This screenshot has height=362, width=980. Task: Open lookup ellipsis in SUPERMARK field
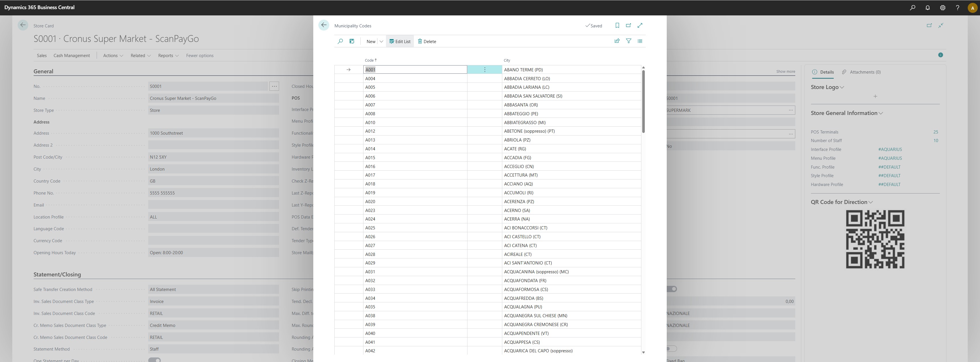pos(790,110)
